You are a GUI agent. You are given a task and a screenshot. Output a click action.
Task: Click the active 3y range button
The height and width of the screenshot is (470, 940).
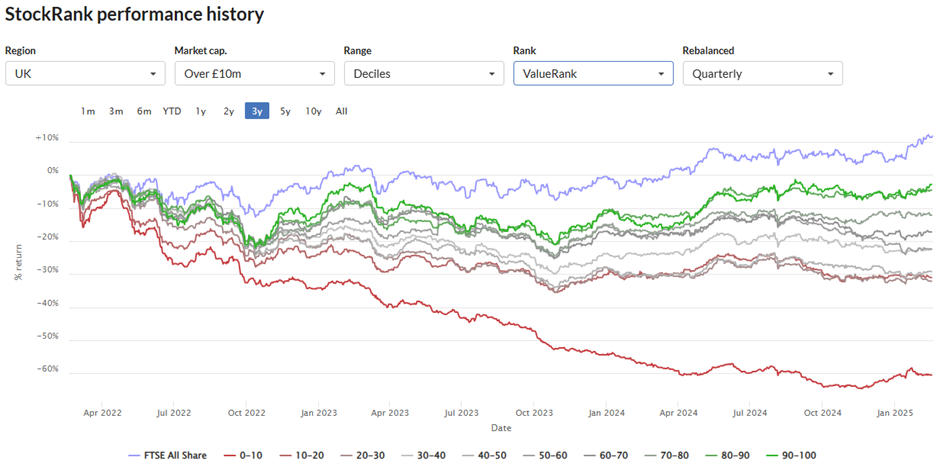pos(257,111)
